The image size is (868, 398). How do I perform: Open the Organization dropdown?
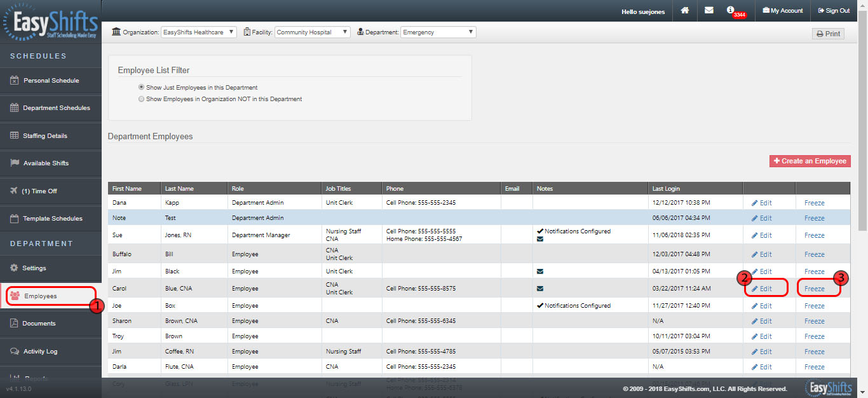199,32
